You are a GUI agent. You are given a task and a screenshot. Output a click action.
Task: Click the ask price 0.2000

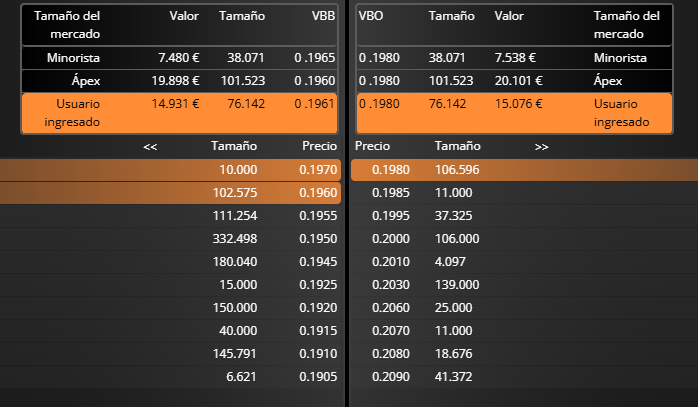coord(389,238)
